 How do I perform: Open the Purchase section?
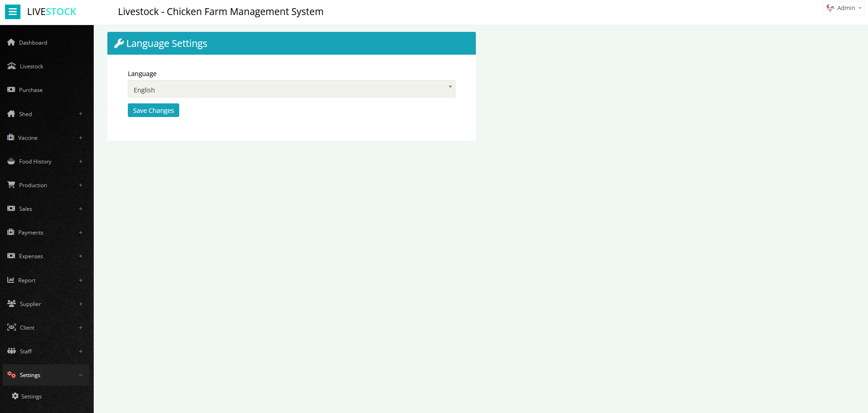[30, 90]
